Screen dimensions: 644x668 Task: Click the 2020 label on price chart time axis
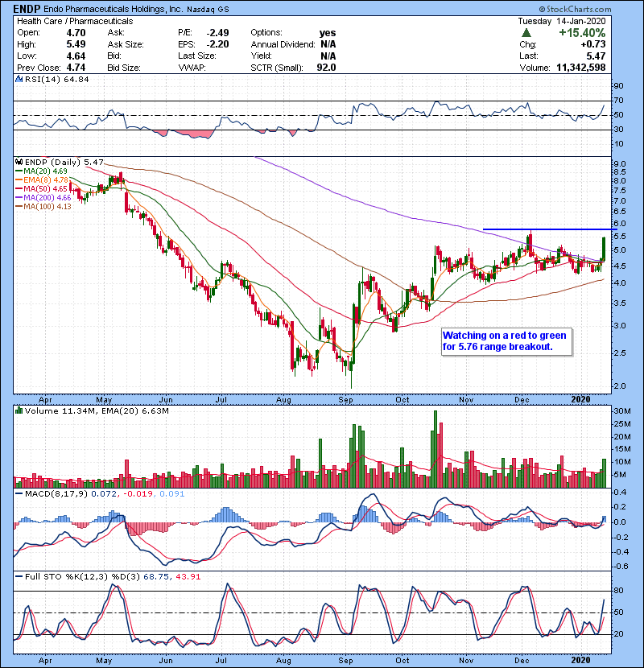(x=580, y=400)
